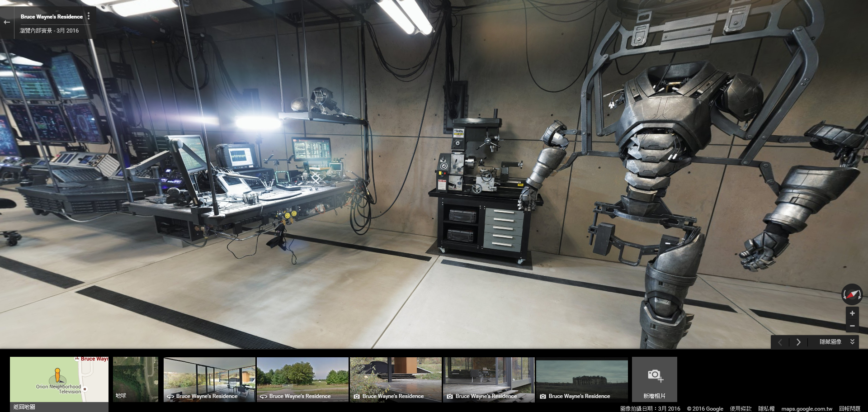This screenshot has width=868, height=412.
Task: Click the 瀏覽內部實景 - 3月 2016 subtitle
Action: 49,31
